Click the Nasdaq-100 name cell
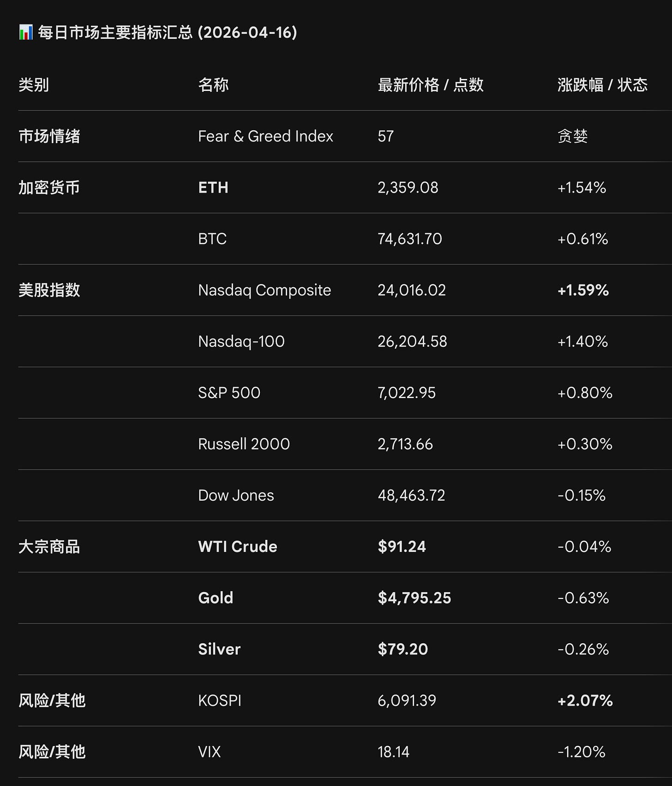The height and width of the screenshot is (786, 672). click(241, 341)
